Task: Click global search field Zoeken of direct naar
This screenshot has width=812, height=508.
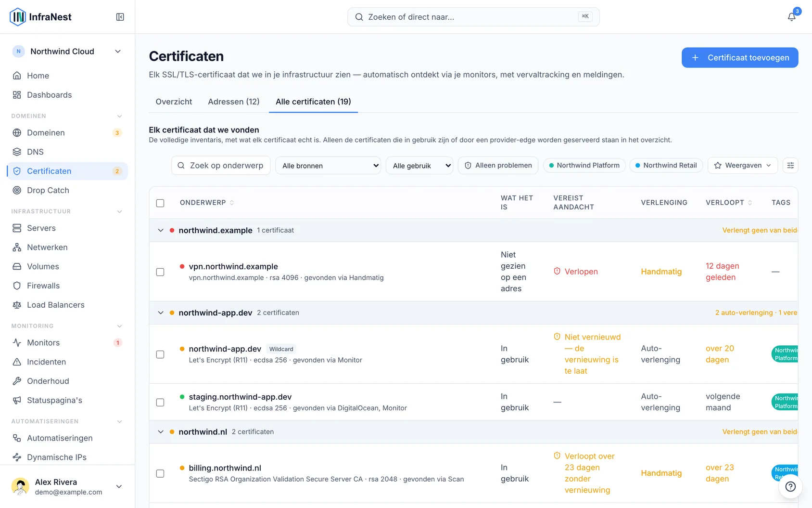Action: point(473,17)
